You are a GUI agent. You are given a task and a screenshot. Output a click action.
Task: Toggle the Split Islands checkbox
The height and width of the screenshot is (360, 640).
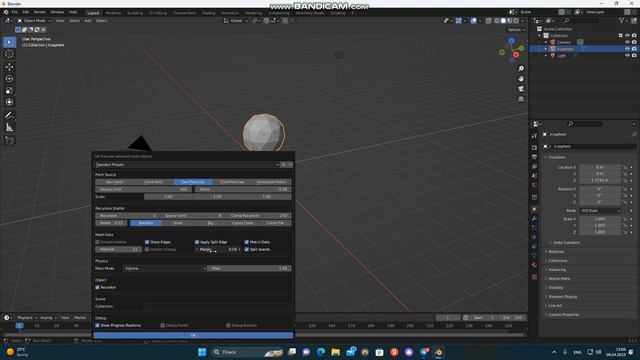(x=247, y=249)
